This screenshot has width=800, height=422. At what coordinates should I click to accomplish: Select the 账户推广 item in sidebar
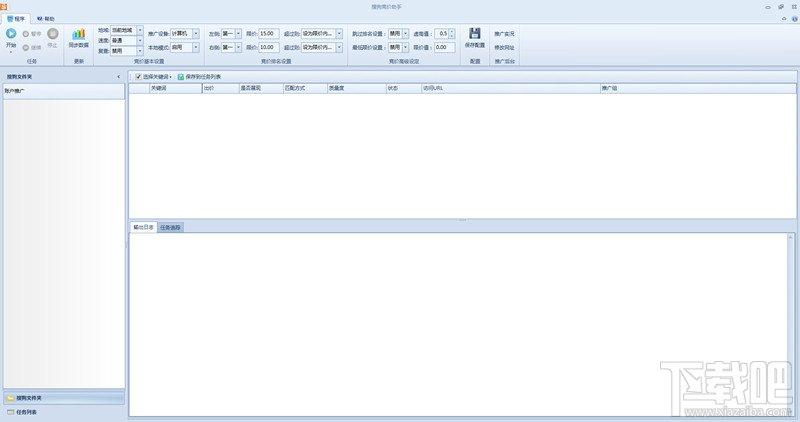tap(64, 91)
